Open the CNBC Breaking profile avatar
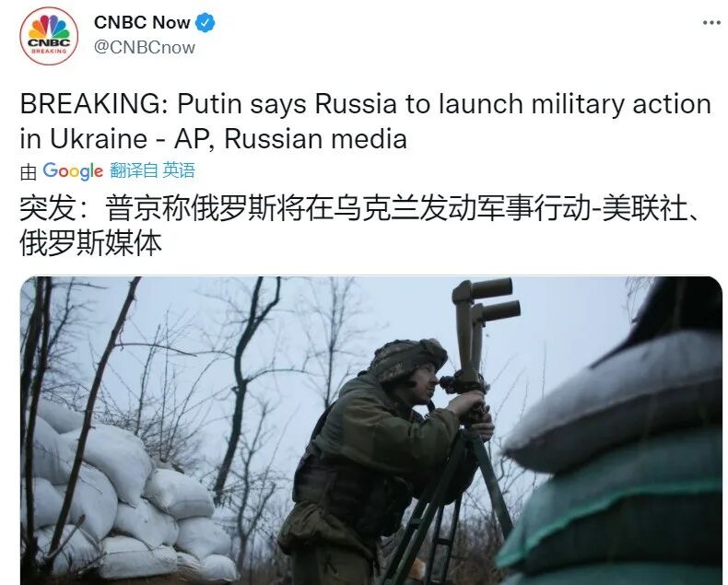 click(x=49, y=36)
